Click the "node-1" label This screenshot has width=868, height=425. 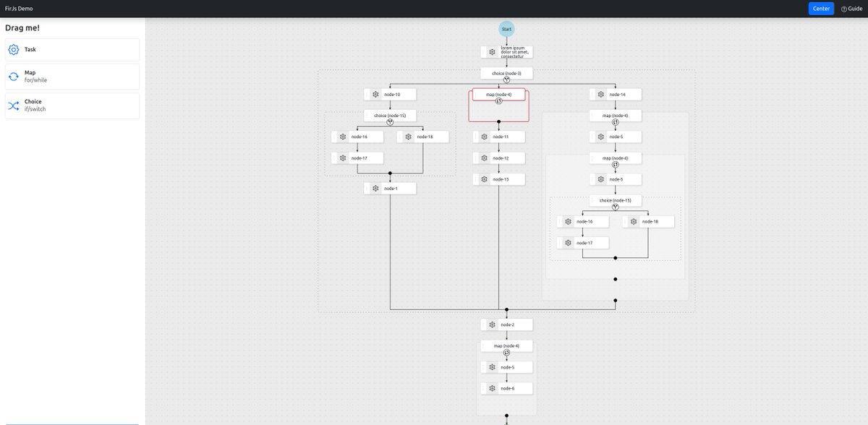[391, 189]
